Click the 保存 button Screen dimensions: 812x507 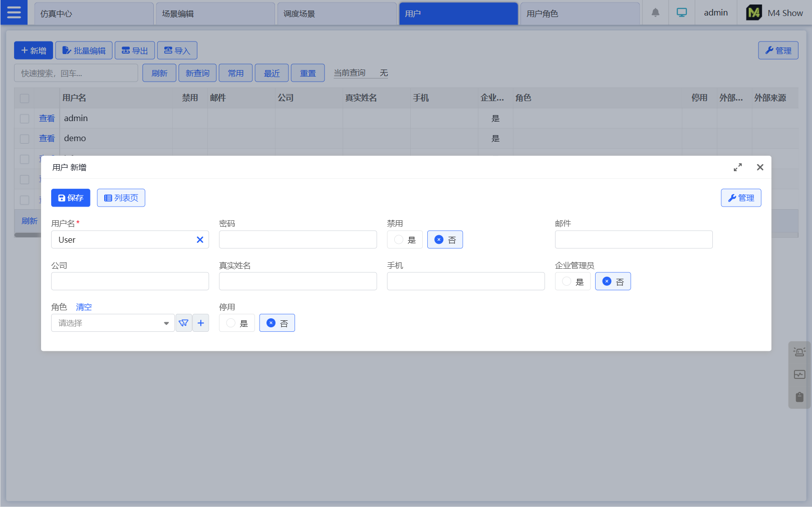point(71,198)
